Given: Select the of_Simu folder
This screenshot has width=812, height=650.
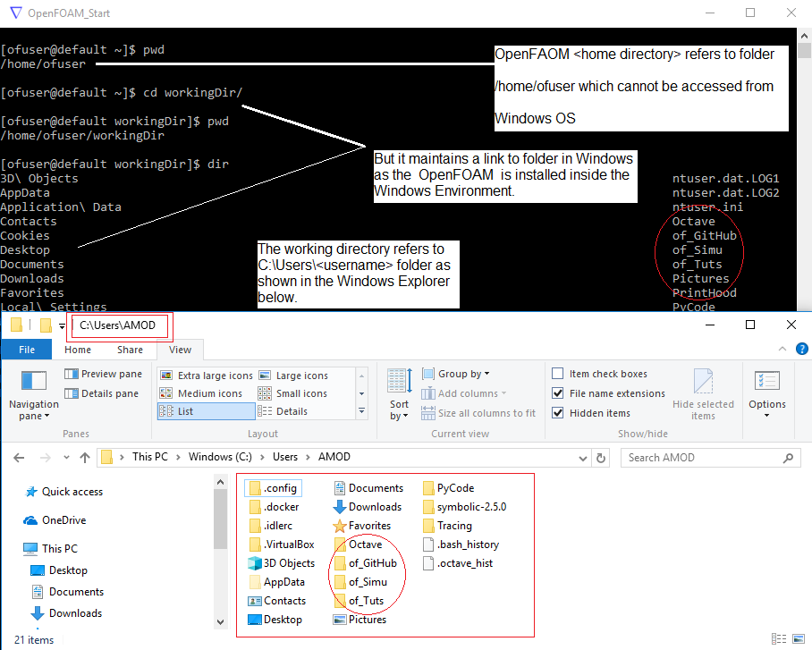Looking at the screenshot, I should [360, 582].
